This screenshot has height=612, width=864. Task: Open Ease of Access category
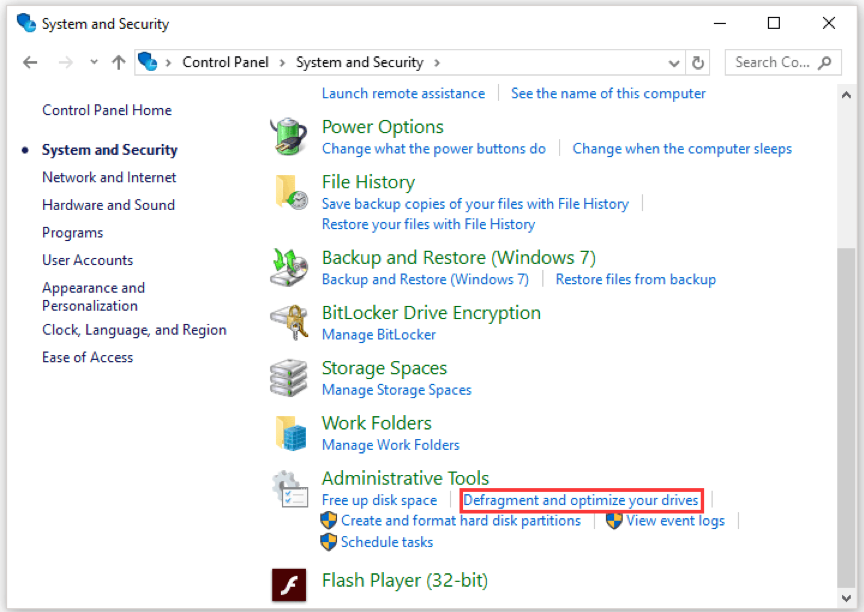88,358
